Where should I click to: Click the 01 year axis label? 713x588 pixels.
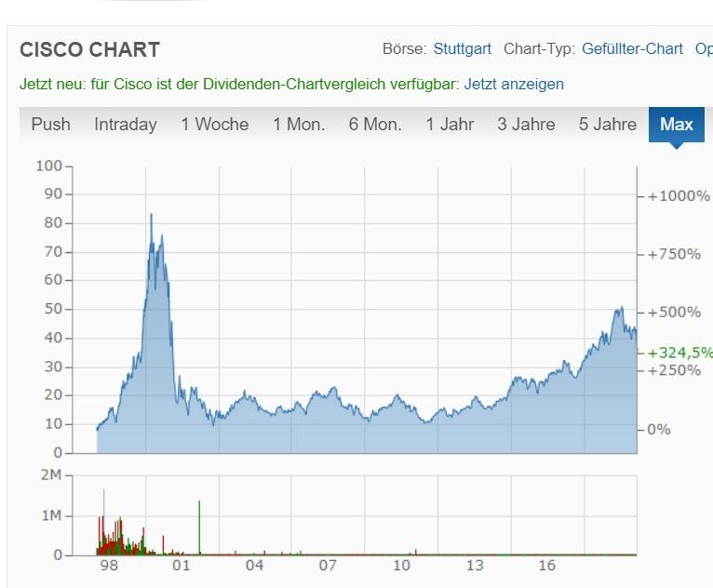[181, 566]
